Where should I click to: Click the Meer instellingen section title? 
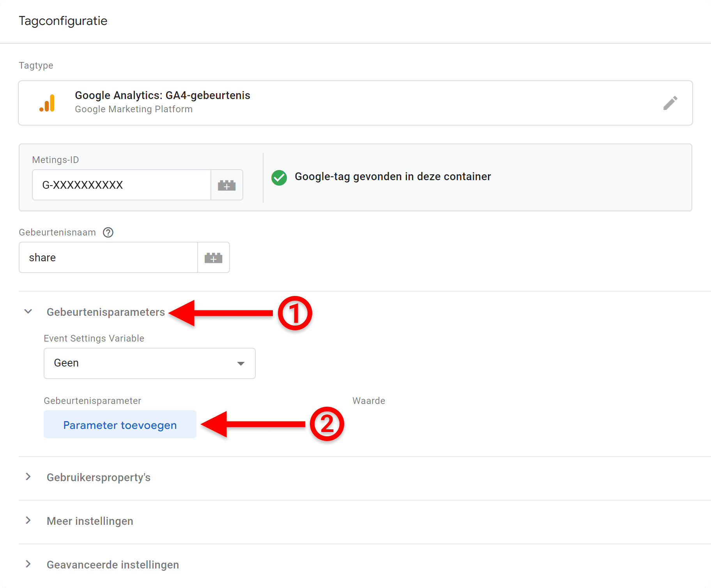click(90, 521)
